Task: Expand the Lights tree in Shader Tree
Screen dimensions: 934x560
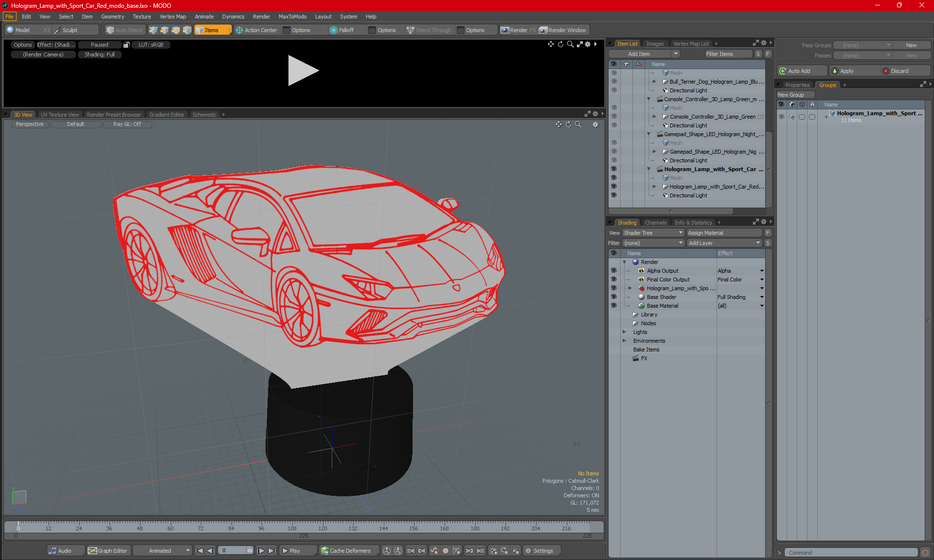Action: 624,332
